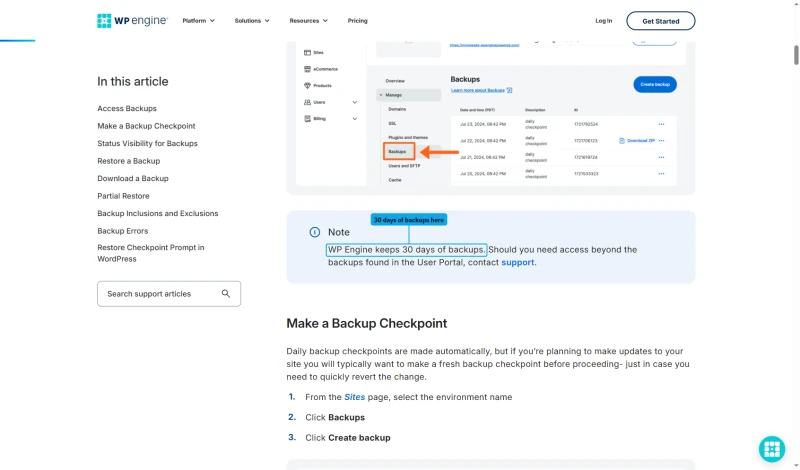Jump to Restore Checkpoint Prompt in WordPress
800x470 pixels.
151,253
